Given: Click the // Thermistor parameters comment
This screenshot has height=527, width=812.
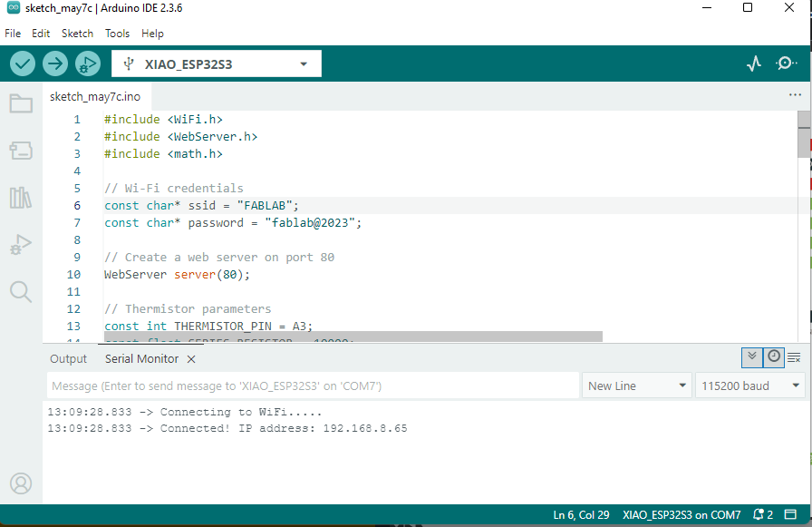Looking at the screenshot, I should click(x=188, y=308).
